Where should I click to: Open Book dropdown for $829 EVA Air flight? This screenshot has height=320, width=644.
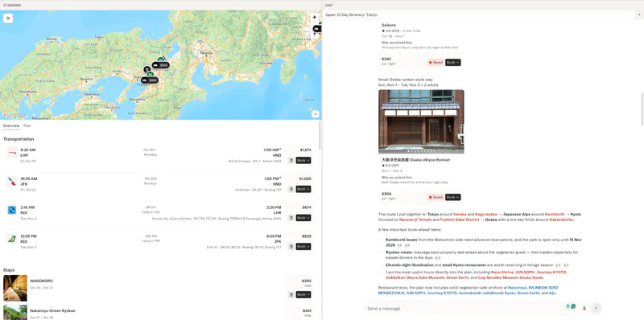pyautogui.click(x=303, y=247)
